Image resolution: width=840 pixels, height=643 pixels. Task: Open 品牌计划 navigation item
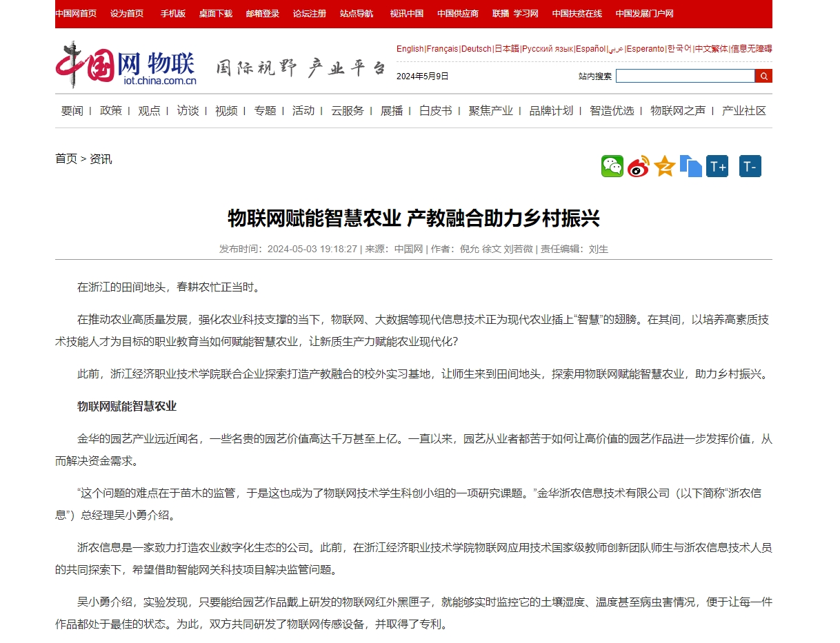(552, 111)
